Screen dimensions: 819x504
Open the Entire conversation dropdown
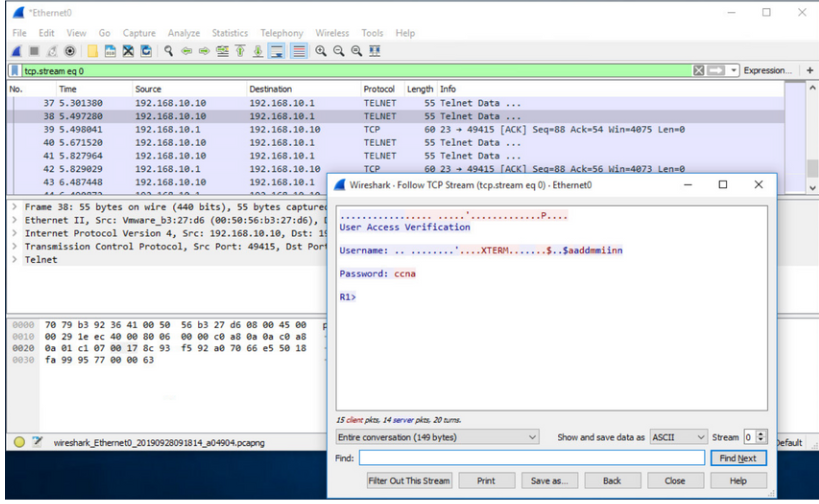[x=438, y=437]
